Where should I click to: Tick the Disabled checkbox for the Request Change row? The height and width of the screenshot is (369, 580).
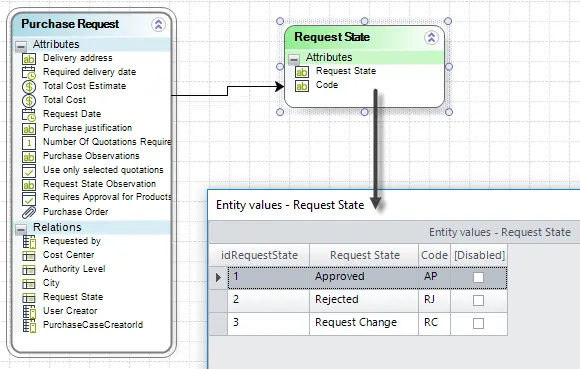point(478,323)
